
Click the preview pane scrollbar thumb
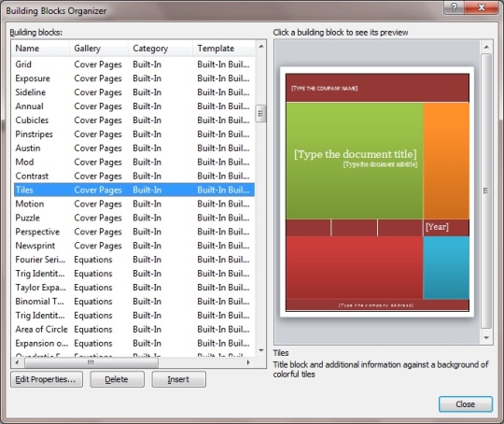coord(486,191)
